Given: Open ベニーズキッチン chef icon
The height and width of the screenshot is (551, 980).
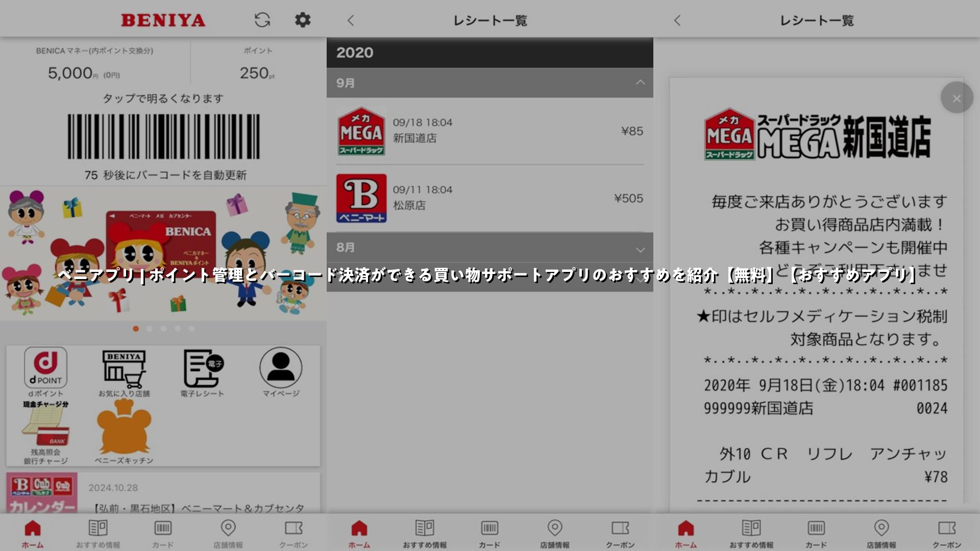Looking at the screenshot, I should point(124,432).
